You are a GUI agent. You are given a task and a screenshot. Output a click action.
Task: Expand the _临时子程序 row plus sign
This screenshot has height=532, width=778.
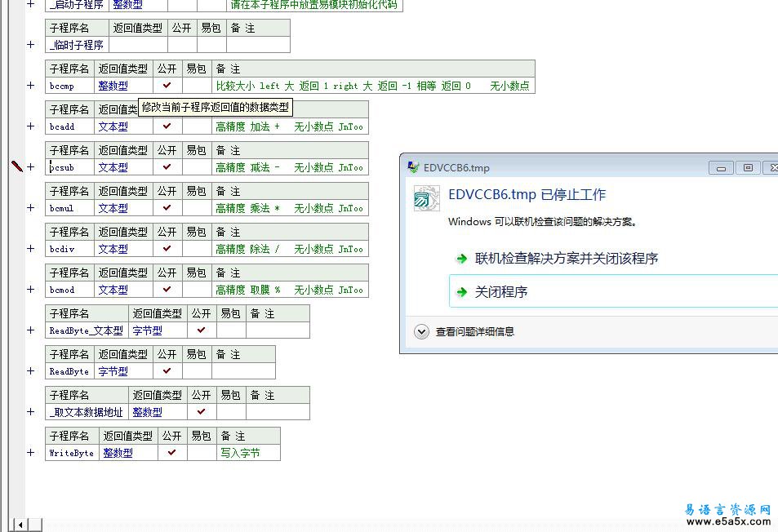pyautogui.click(x=31, y=45)
